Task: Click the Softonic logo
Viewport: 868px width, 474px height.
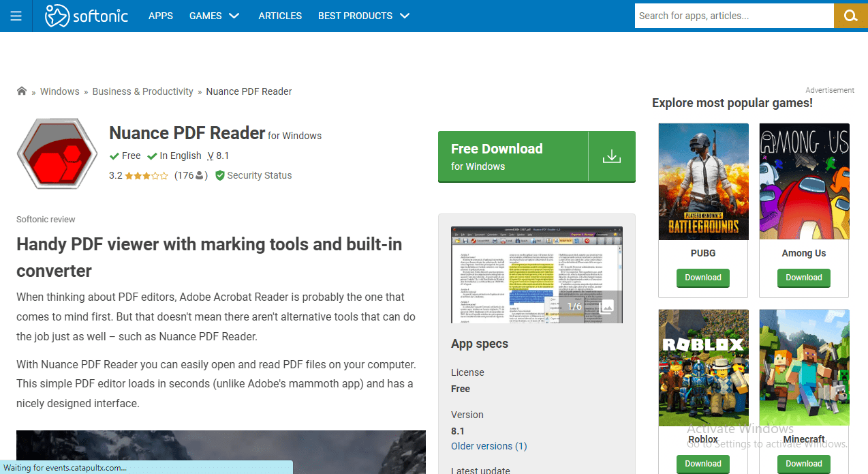Action: [87, 16]
